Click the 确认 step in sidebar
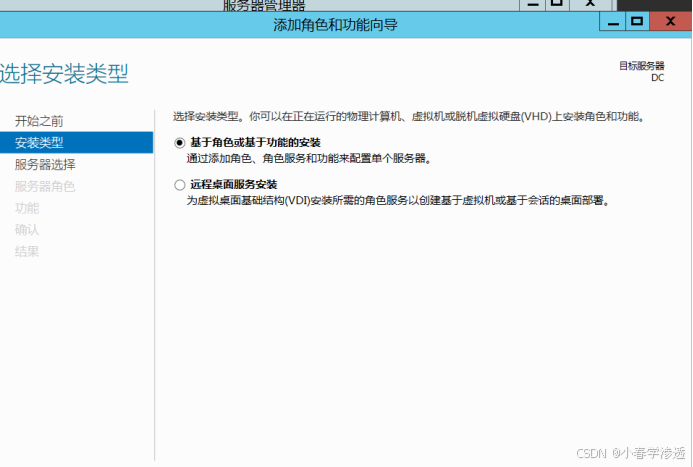The image size is (693, 467). [27, 230]
